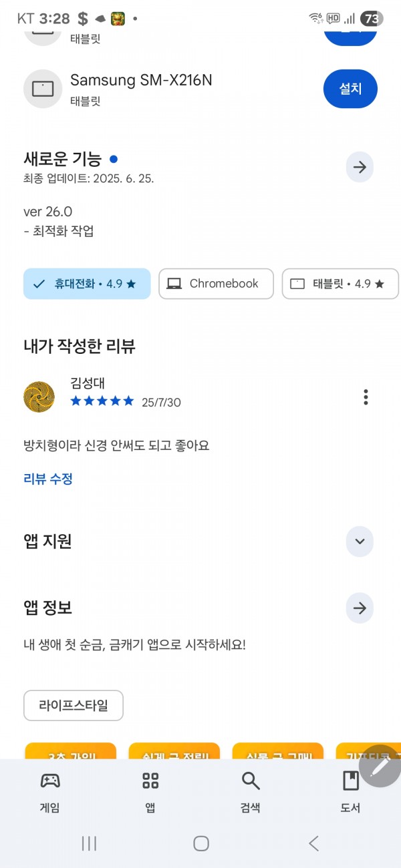Open the 도서 bookmark icon
The image size is (401, 868).
(x=350, y=781)
